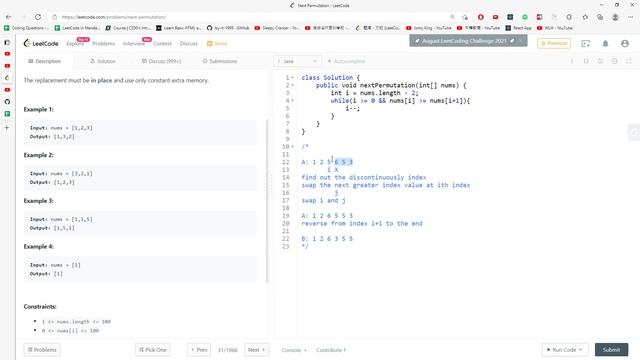Open the browser profile avatar in the toolbar

coord(615,17)
